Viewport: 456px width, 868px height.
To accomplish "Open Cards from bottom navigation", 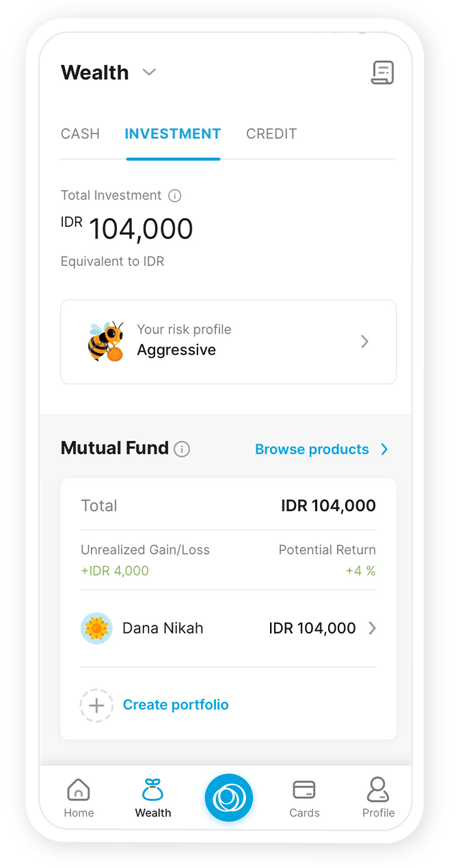I will (x=304, y=798).
